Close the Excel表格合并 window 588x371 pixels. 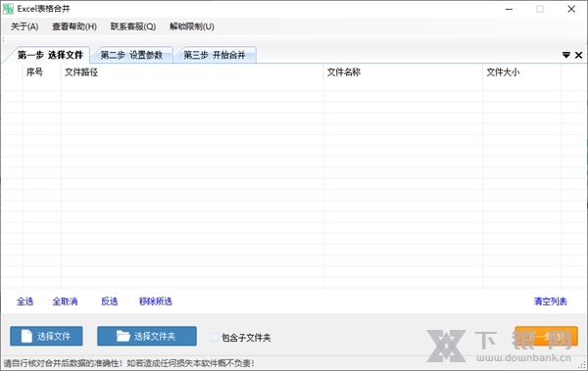pos(571,9)
